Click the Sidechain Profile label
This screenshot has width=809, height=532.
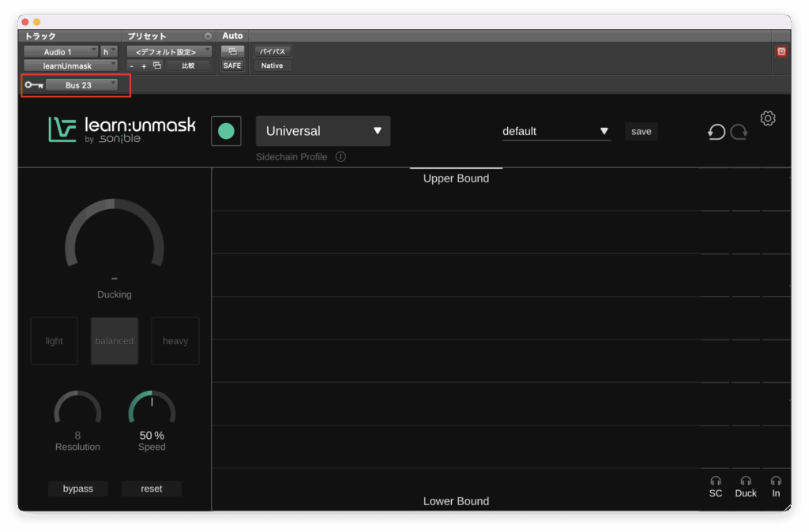(292, 157)
